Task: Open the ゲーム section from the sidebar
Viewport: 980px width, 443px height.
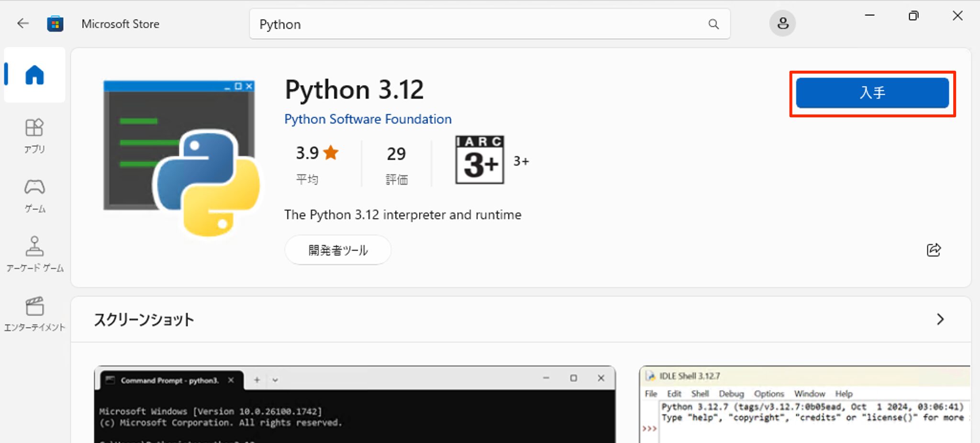Action: coord(34,195)
